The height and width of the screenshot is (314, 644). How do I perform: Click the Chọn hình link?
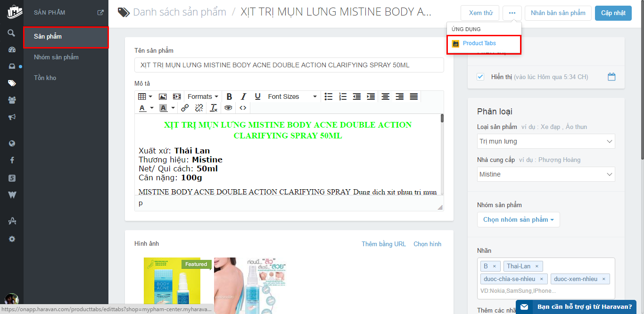pyautogui.click(x=428, y=244)
